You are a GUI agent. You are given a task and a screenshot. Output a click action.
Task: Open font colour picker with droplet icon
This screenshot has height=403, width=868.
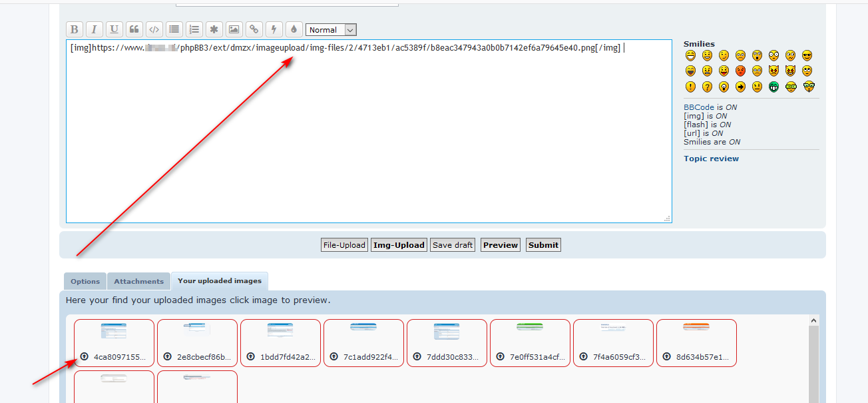(x=294, y=29)
